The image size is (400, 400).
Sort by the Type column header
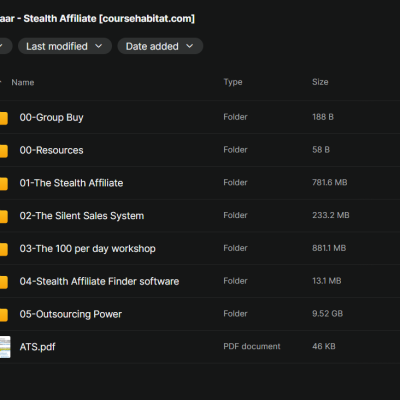233,82
